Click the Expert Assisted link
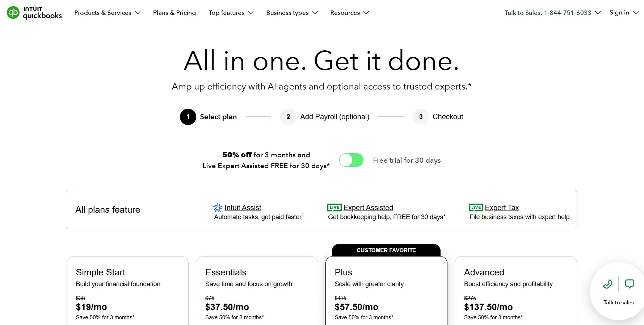Viewport: 644px width, 325px height. tap(368, 207)
